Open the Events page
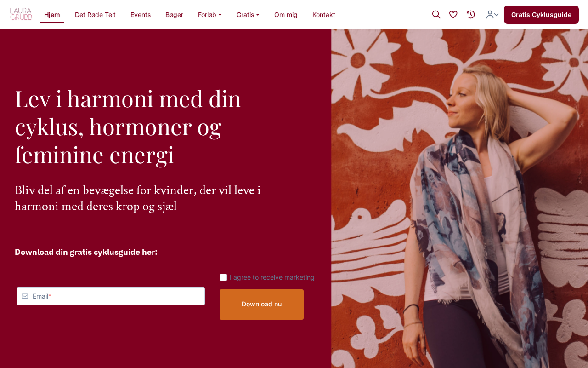The height and width of the screenshot is (368, 588). [x=141, y=15]
